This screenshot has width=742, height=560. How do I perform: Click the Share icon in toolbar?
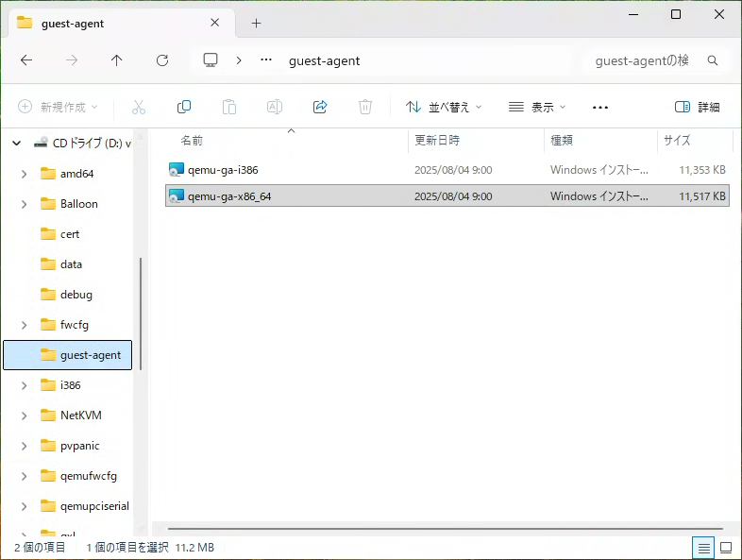tap(320, 107)
